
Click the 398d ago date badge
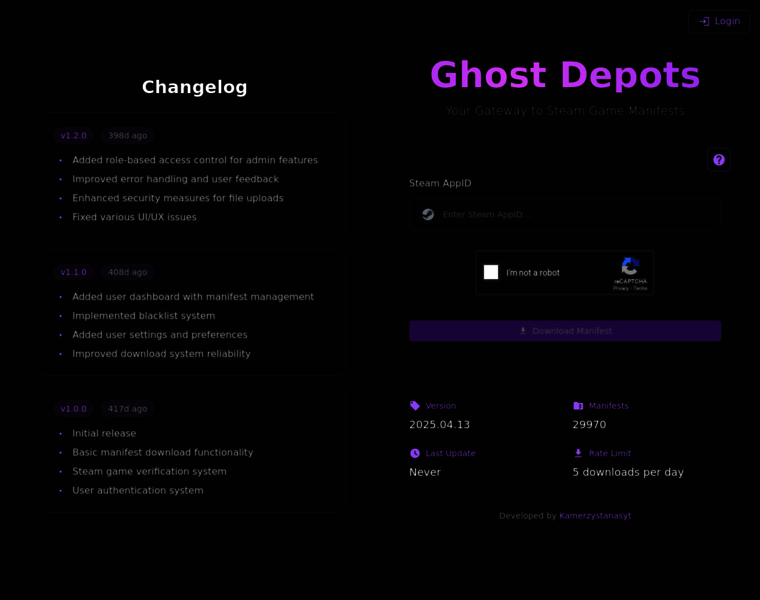(x=127, y=136)
